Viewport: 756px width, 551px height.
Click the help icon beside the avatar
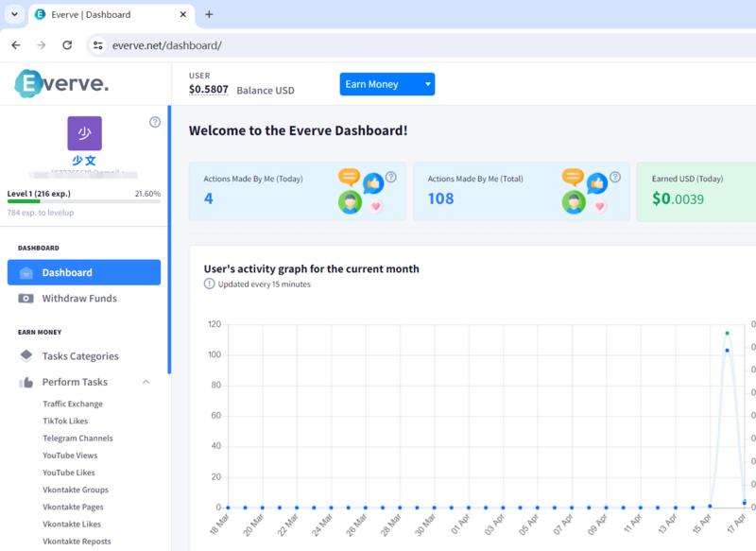155,122
